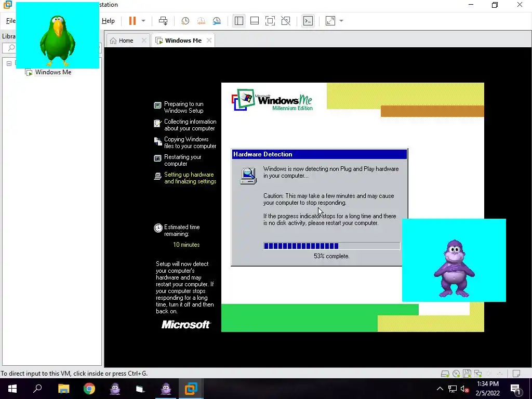Click the stretch guest display icon
The height and width of the screenshot is (399, 532).
[330, 21]
